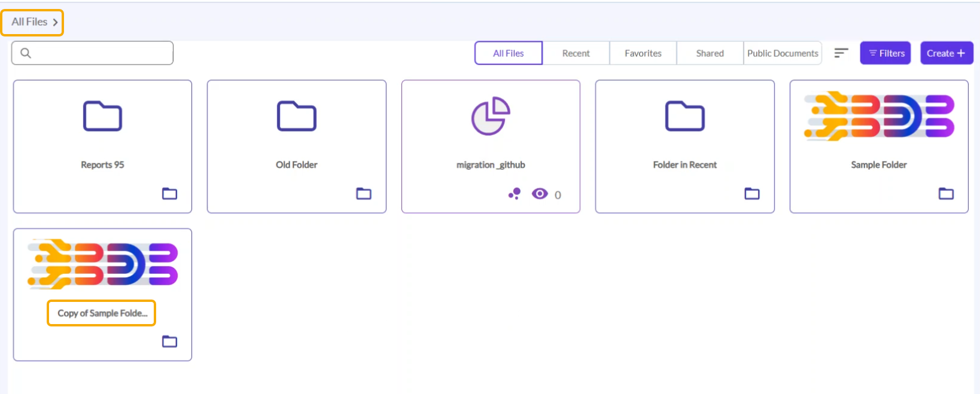Open the Old Folder large folder icon

(x=296, y=116)
